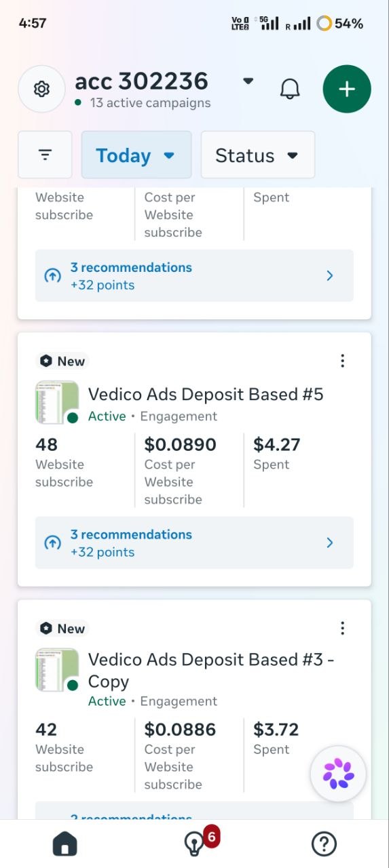Open account settings gear icon
Image resolution: width=389 pixels, height=868 pixels.
pos(41,89)
